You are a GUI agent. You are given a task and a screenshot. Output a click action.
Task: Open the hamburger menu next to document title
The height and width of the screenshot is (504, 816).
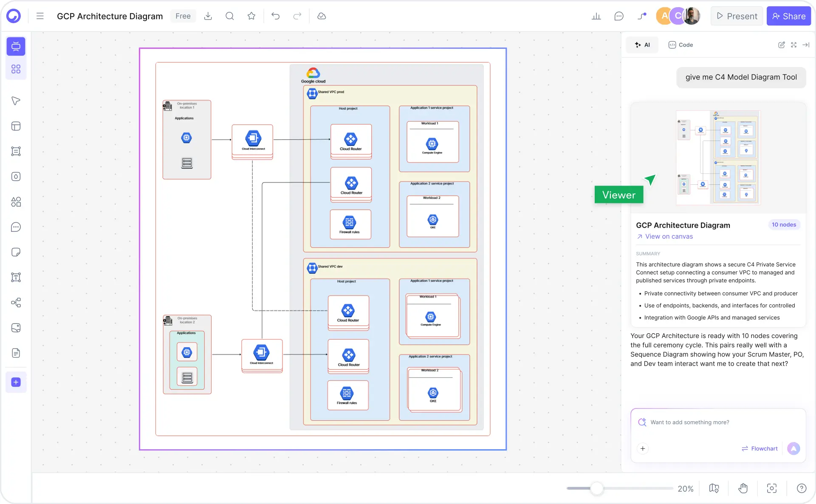tap(40, 16)
